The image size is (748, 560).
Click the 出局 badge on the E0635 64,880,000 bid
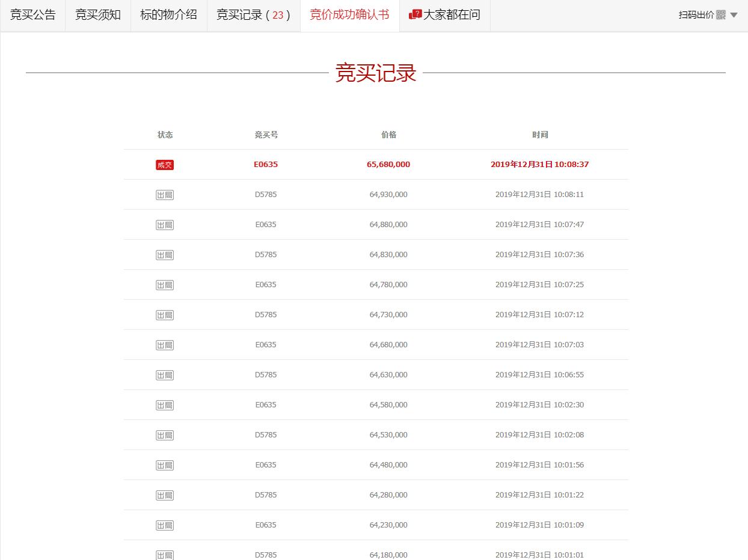click(165, 224)
